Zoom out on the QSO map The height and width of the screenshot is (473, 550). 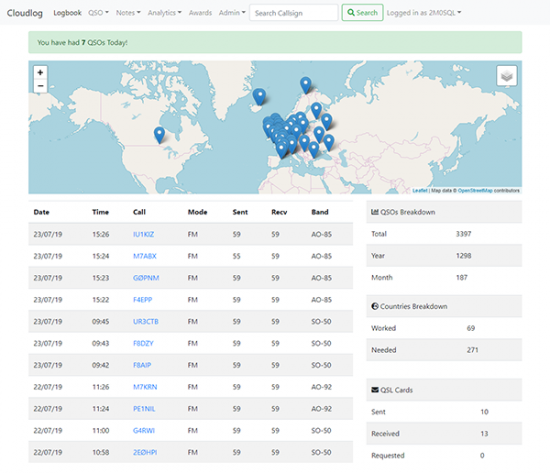pos(40,86)
